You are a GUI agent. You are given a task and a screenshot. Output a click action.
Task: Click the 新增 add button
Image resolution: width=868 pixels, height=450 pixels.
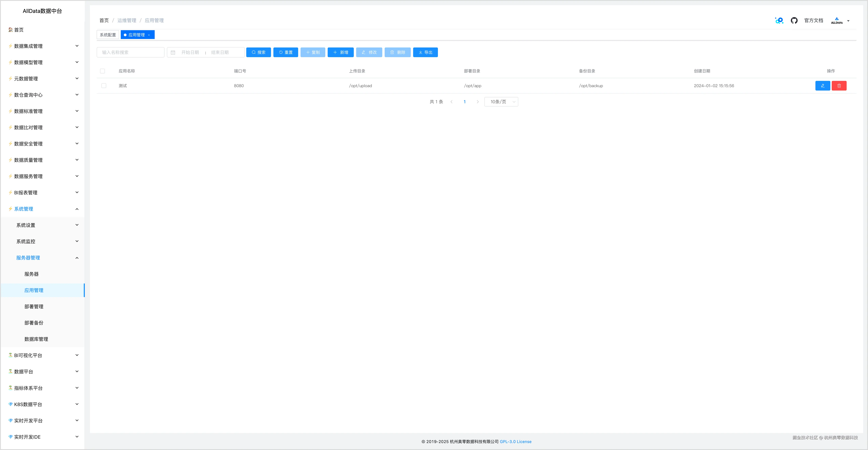point(340,53)
